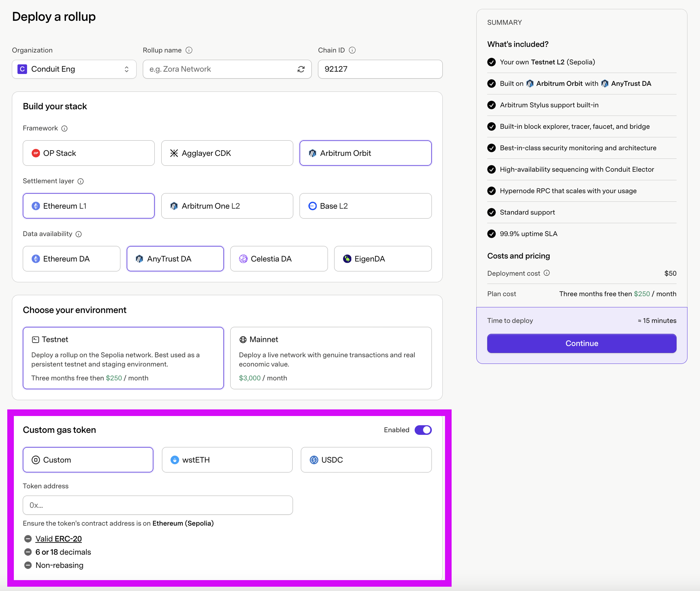Disable the Custom gas token toggle
This screenshot has height=591, width=700.
pyautogui.click(x=423, y=430)
